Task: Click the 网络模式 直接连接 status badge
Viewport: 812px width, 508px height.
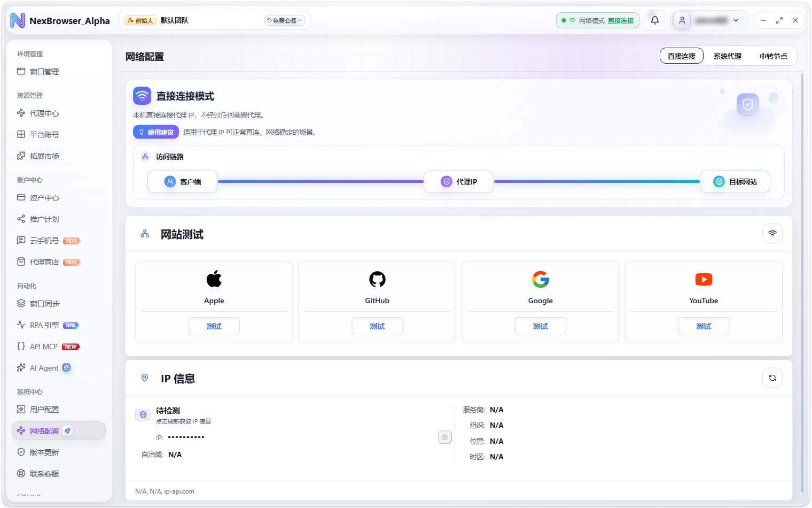Action: (x=598, y=20)
